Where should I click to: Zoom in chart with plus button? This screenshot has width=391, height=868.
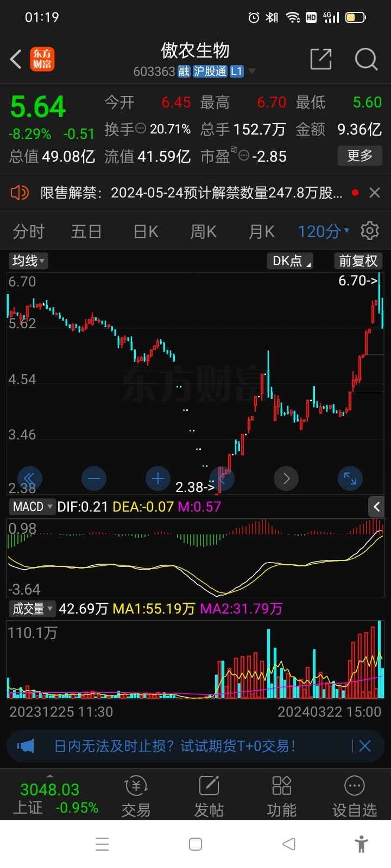158,478
